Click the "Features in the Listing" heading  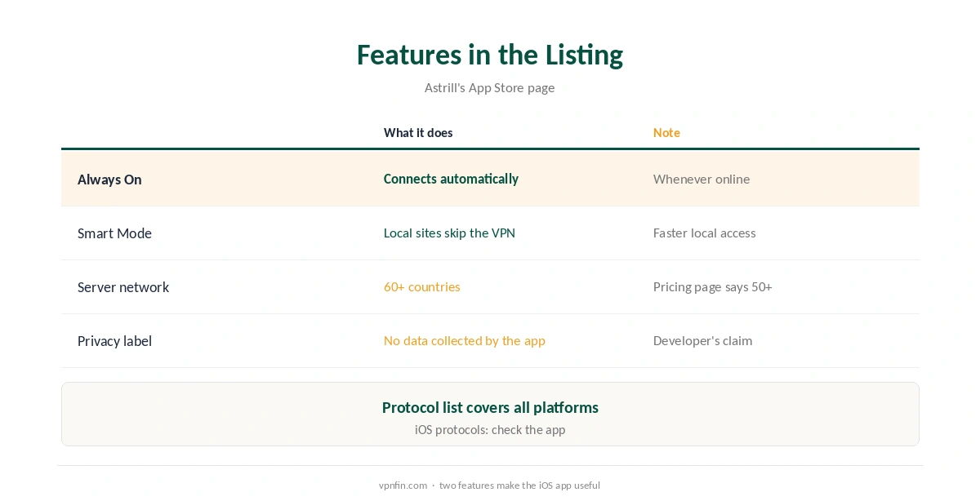click(x=490, y=55)
